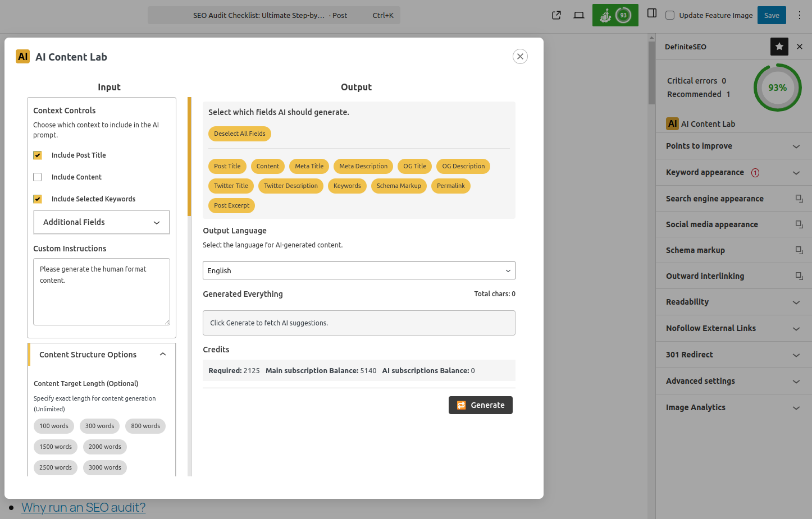
Task: Click Deselect All Fields button
Action: pos(240,134)
